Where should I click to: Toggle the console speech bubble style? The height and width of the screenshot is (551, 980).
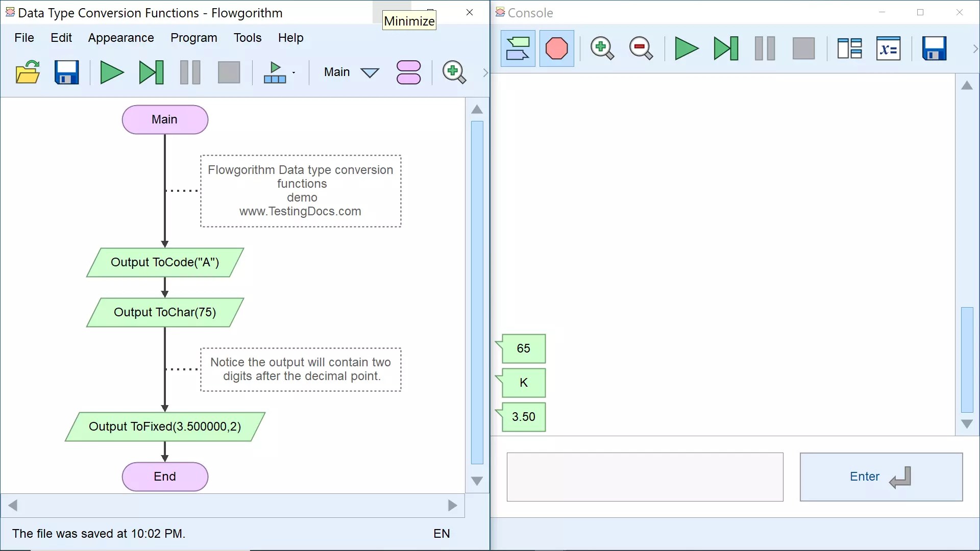coord(517,48)
